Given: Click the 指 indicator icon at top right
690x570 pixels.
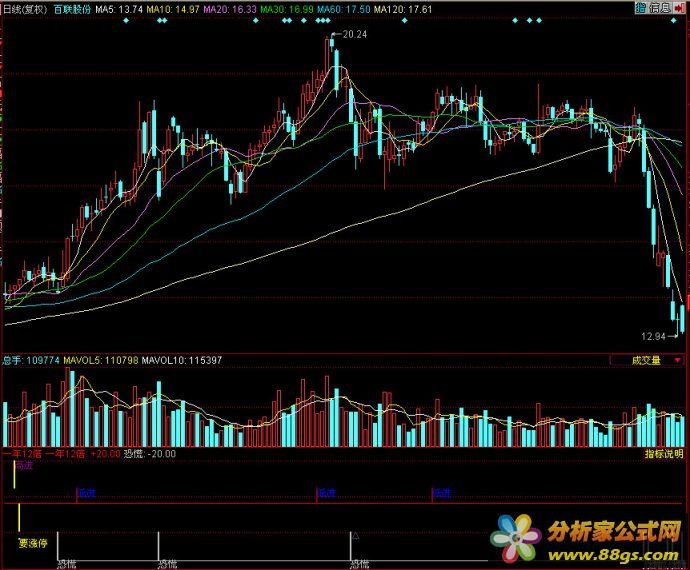Looking at the screenshot, I should (641, 7).
